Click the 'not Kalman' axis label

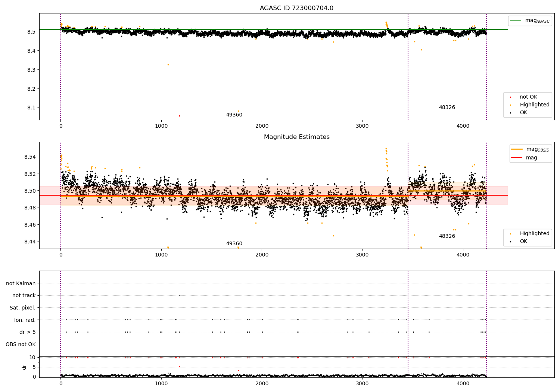tap(21, 284)
